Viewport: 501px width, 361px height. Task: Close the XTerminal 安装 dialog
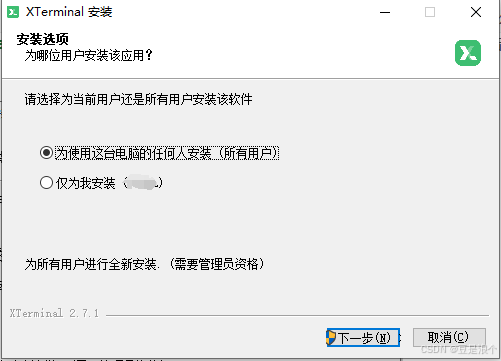476,12
